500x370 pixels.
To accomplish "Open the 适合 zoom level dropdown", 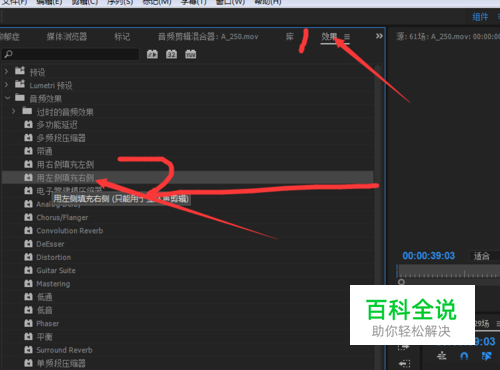I will 484,256.
